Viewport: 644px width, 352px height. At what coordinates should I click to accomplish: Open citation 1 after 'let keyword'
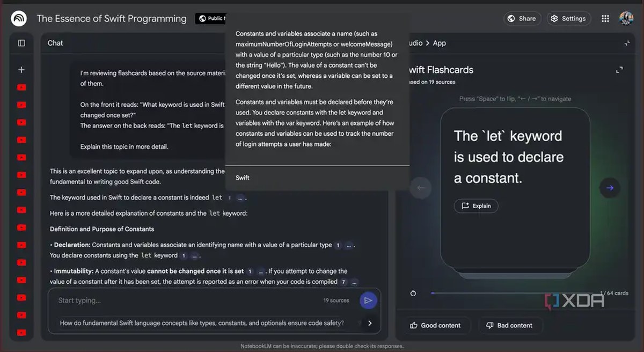click(184, 256)
